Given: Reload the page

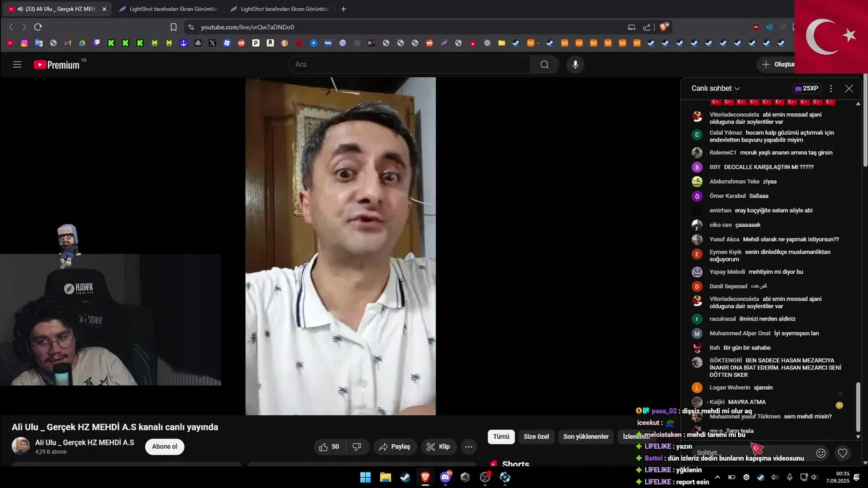Looking at the screenshot, I should point(38,27).
